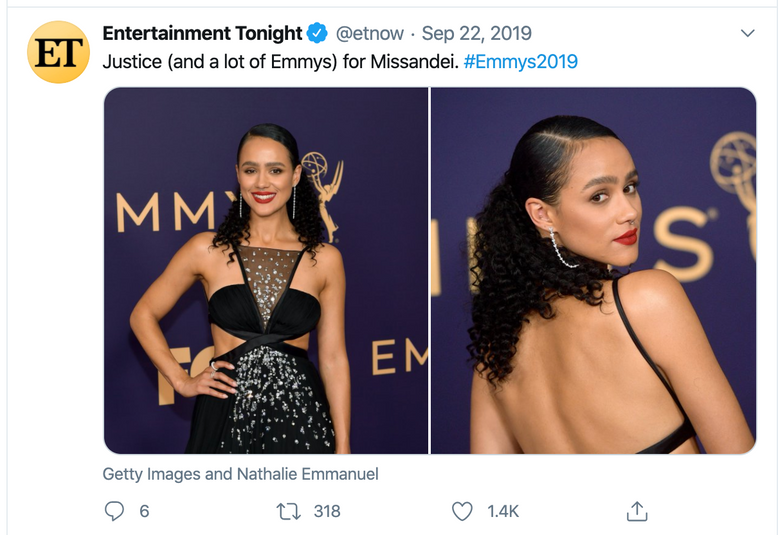Open the Entertainment Tonight profile name
Screen dimensions: 778x535
(x=202, y=33)
